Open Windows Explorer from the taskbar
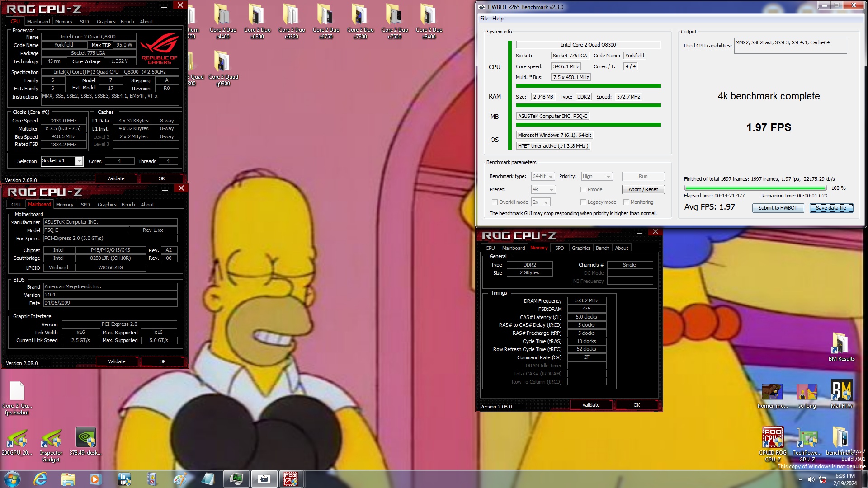 [68, 479]
